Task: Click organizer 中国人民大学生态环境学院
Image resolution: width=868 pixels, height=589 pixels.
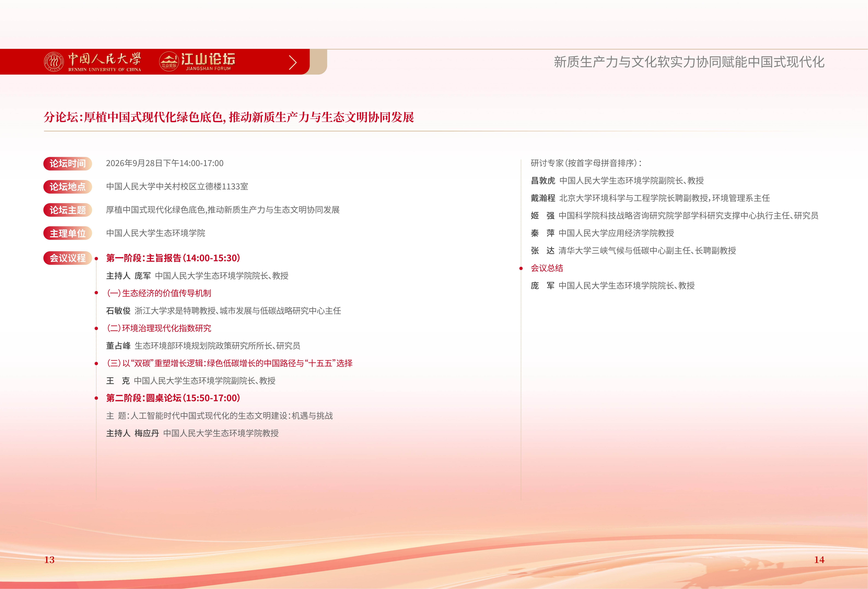Action: click(156, 233)
